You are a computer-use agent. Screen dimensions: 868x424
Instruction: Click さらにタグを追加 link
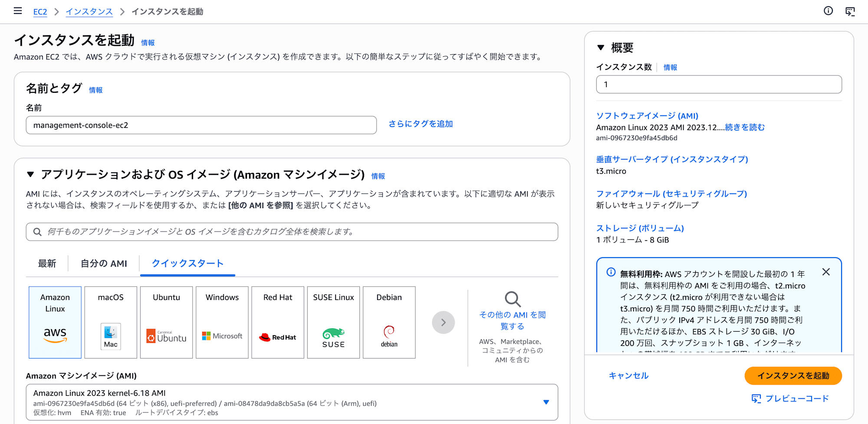pos(421,124)
